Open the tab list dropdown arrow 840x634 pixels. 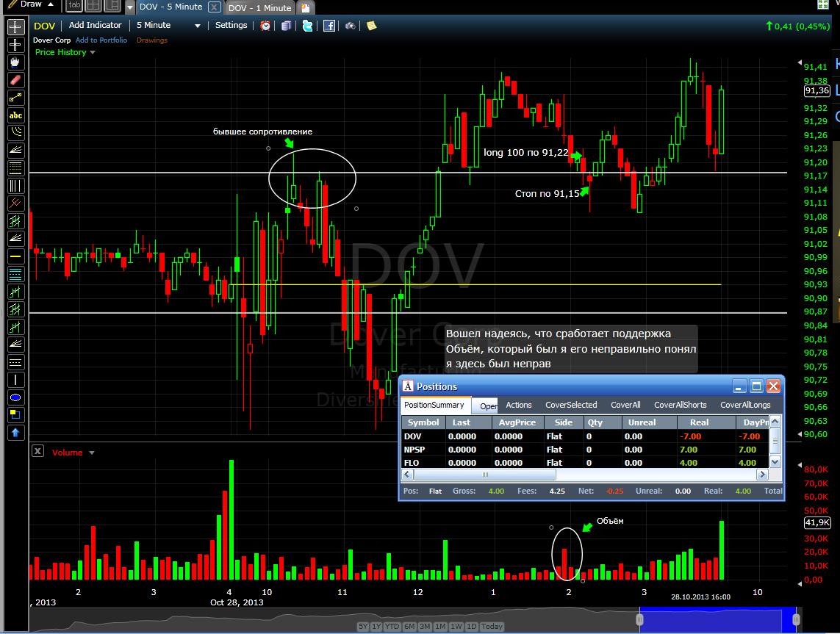(129, 7)
